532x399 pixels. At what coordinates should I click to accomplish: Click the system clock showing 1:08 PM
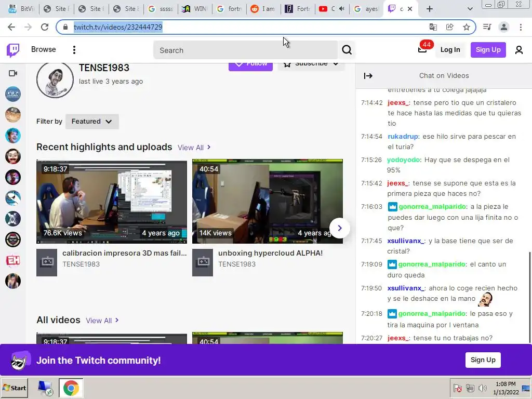(x=506, y=384)
